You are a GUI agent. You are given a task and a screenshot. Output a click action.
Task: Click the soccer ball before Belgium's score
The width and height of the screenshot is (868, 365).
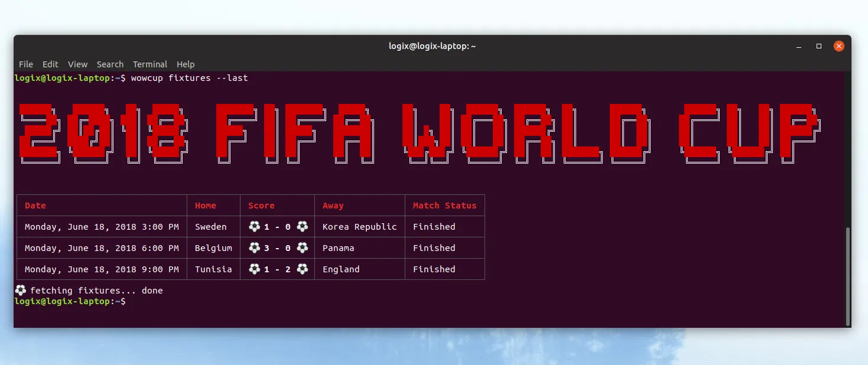(254, 247)
